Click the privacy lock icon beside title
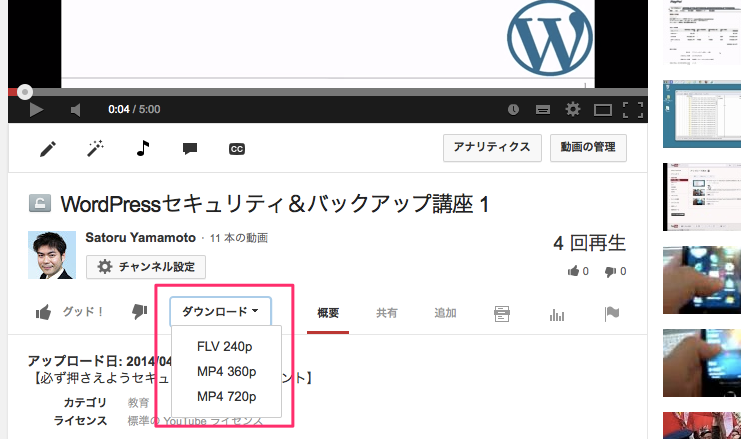 pos(40,203)
